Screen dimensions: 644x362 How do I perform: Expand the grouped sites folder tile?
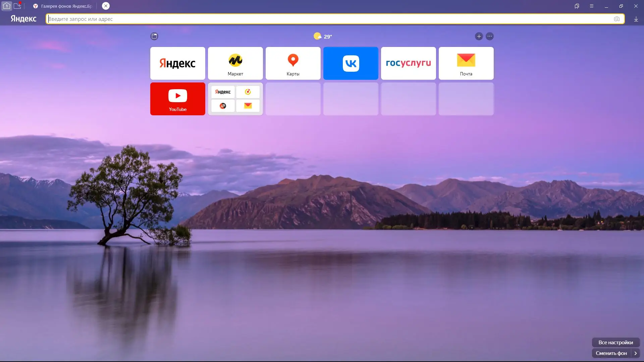[x=235, y=99]
